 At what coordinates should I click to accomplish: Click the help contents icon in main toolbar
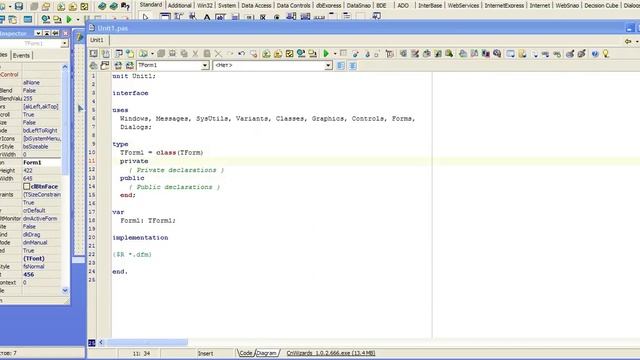(125, 7)
